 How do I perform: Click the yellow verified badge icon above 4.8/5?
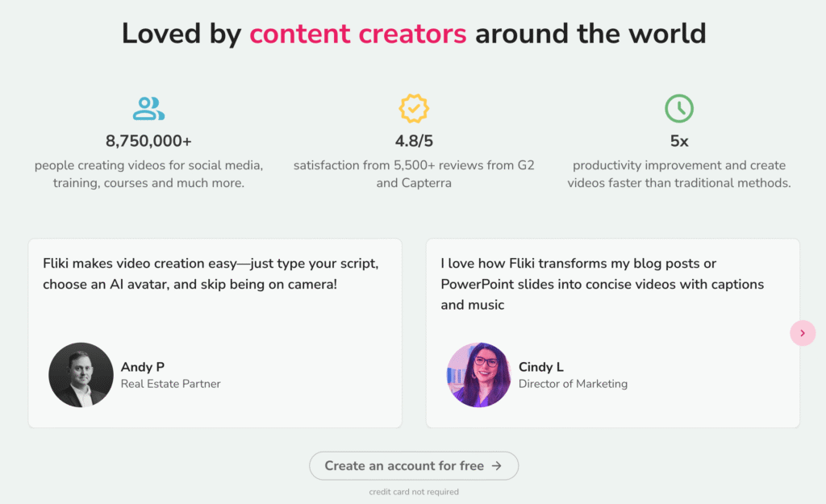pyautogui.click(x=414, y=109)
